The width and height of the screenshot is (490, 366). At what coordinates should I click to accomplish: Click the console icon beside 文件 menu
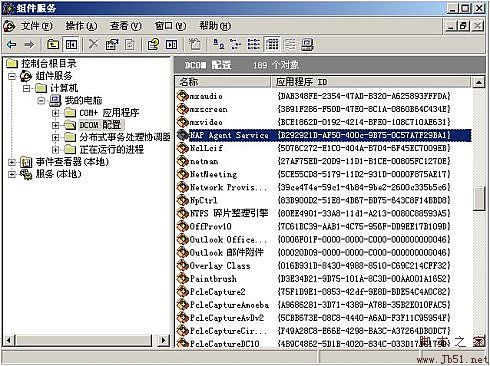(9, 26)
